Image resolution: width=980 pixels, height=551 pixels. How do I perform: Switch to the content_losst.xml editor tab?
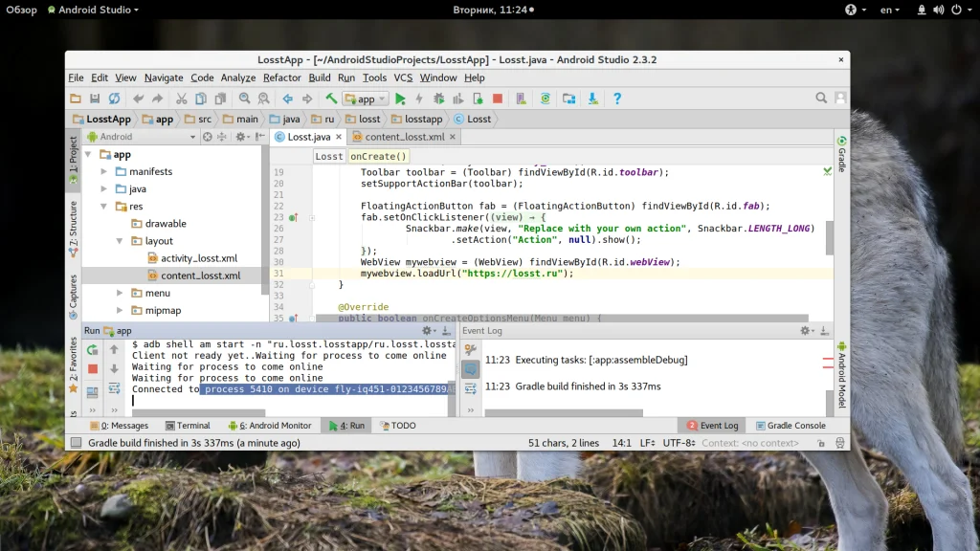click(x=404, y=137)
